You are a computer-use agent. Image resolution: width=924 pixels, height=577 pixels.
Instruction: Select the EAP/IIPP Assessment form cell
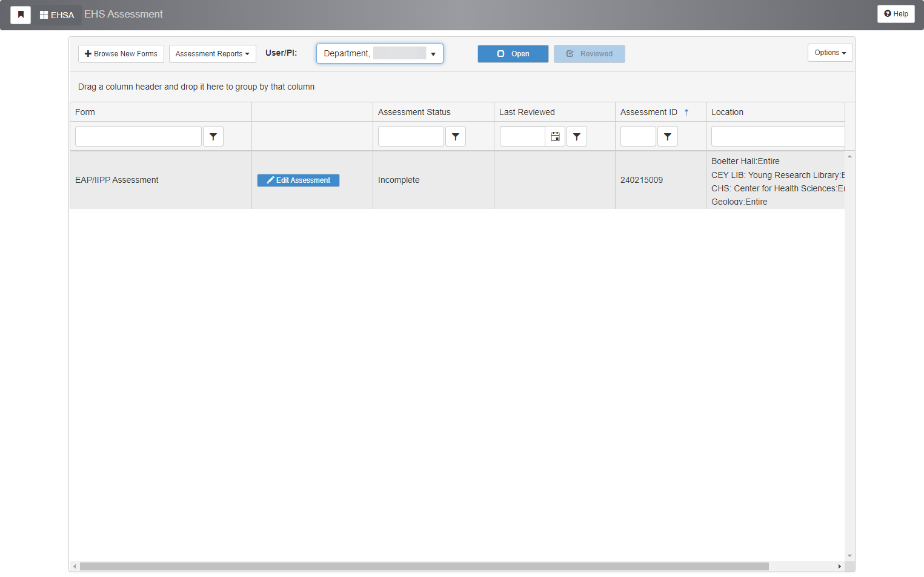161,180
